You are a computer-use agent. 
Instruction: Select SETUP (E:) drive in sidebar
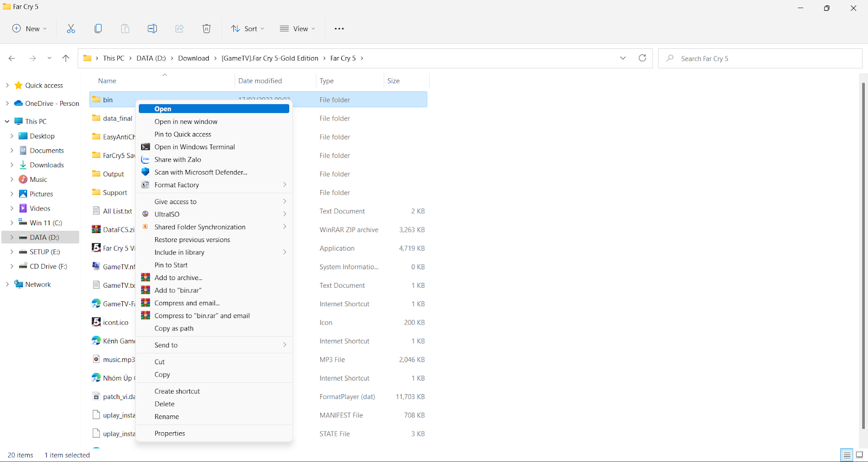coord(44,252)
